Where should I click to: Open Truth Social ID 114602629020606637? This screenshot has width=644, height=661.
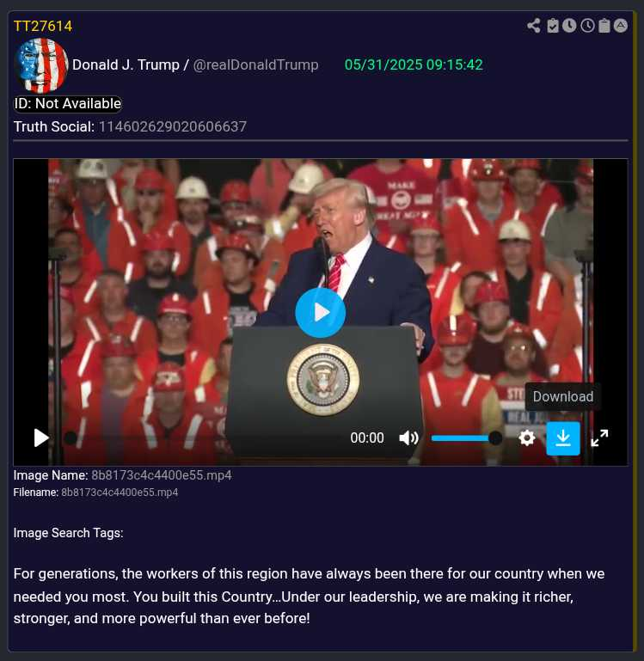pyautogui.click(x=173, y=126)
